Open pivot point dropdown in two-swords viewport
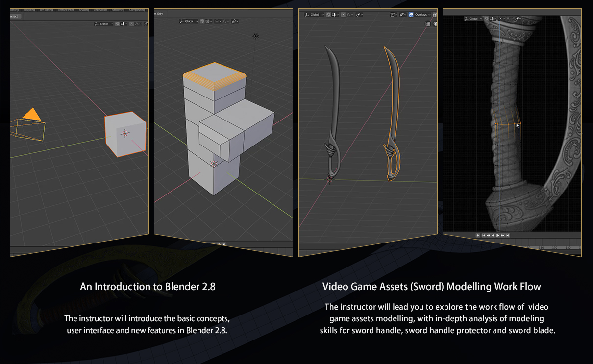This screenshot has width=593, height=364. coord(359,15)
